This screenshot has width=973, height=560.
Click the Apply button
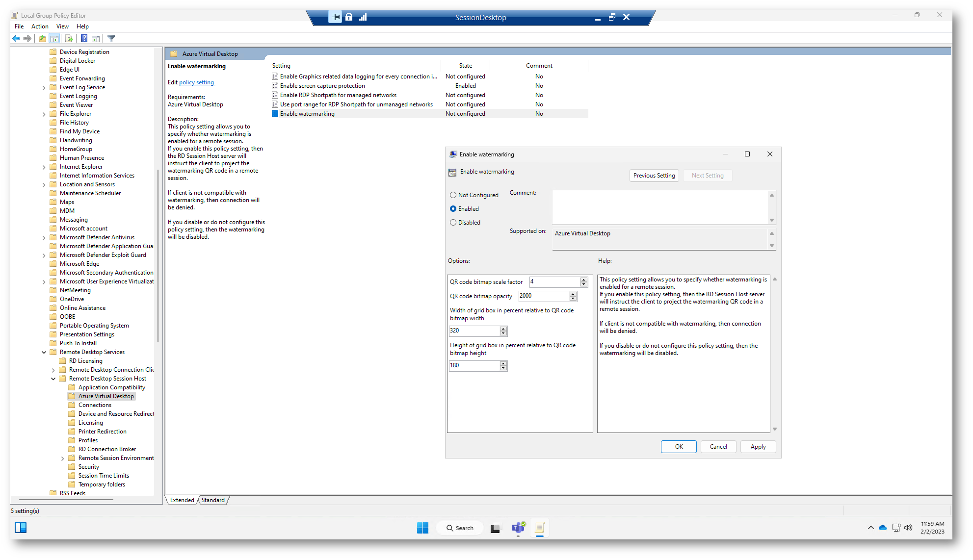pos(758,447)
